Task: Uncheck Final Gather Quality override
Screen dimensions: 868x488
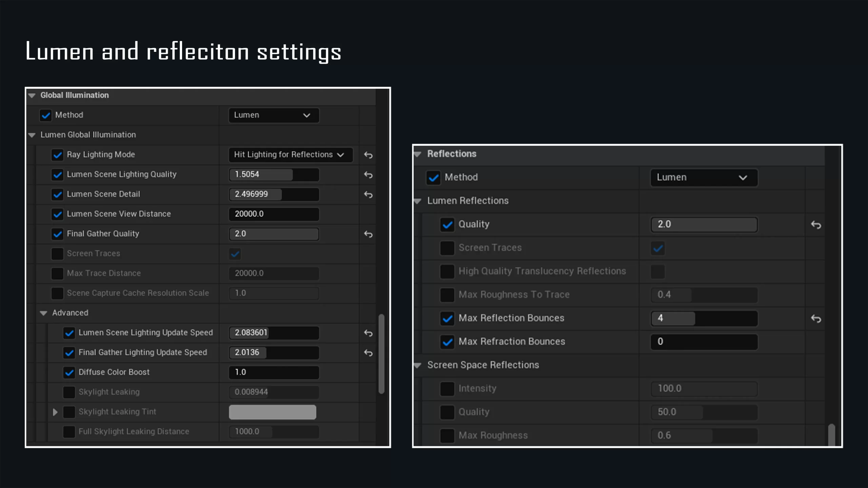Action: click(57, 234)
